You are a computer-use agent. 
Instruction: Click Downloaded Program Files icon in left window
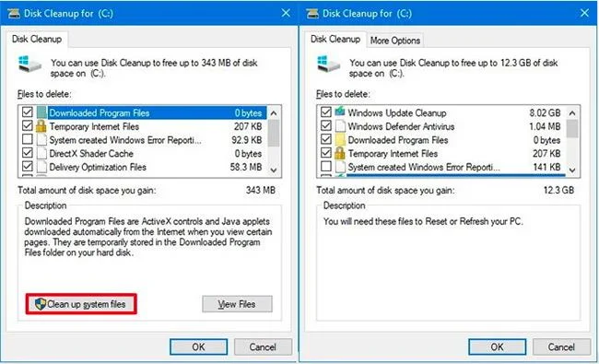click(41, 112)
